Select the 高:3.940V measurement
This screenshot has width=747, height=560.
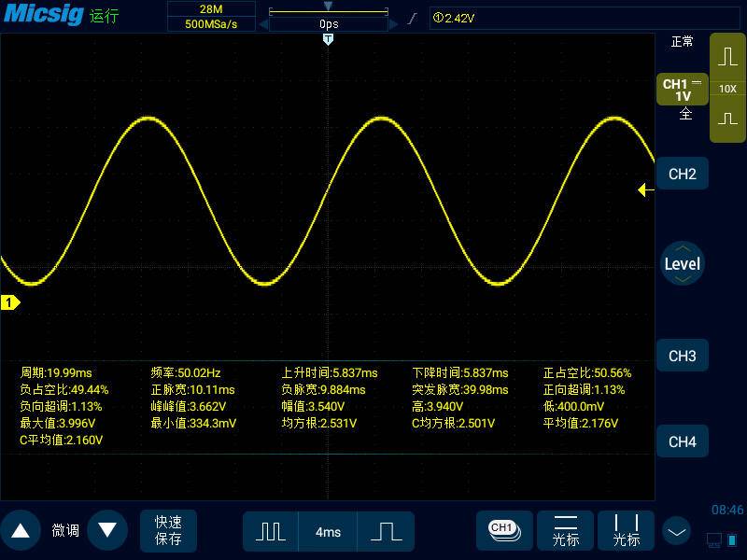(x=437, y=406)
